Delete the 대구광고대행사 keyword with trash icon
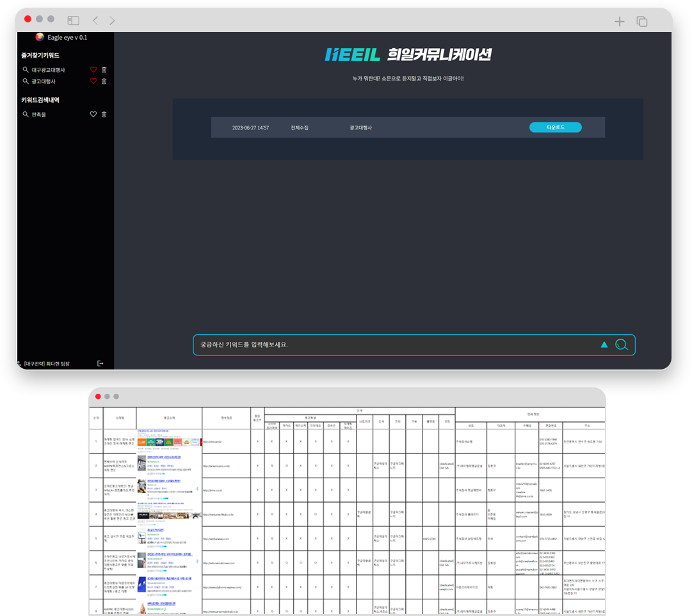The image size is (692, 616). pyautogui.click(x=104, y=70)
